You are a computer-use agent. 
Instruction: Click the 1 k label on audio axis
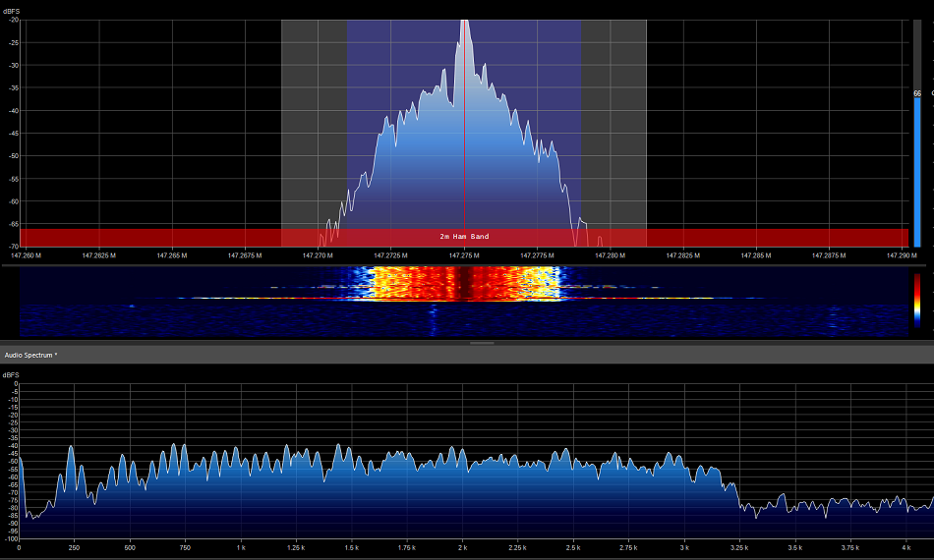[242, 547]
